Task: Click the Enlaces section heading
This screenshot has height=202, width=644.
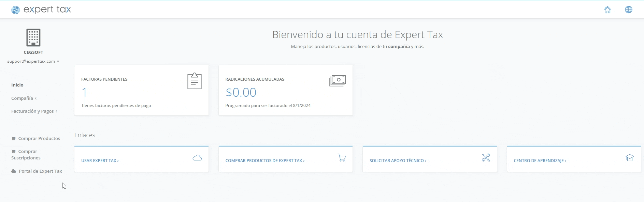Action: point(85,135)
